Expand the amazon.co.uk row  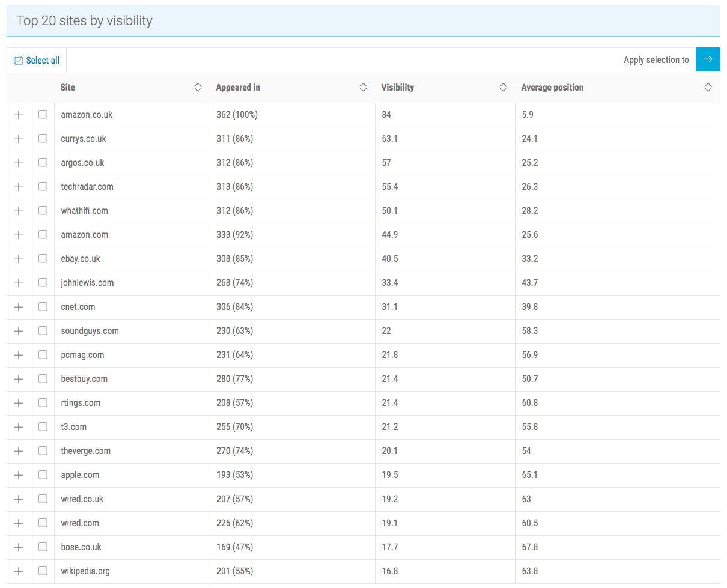(x=19, y=115)
